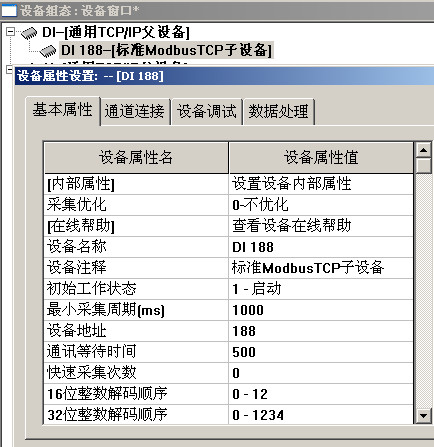Switch to the 通道连接 tab
Screen dimensions: 434x447
pos(135,111)
